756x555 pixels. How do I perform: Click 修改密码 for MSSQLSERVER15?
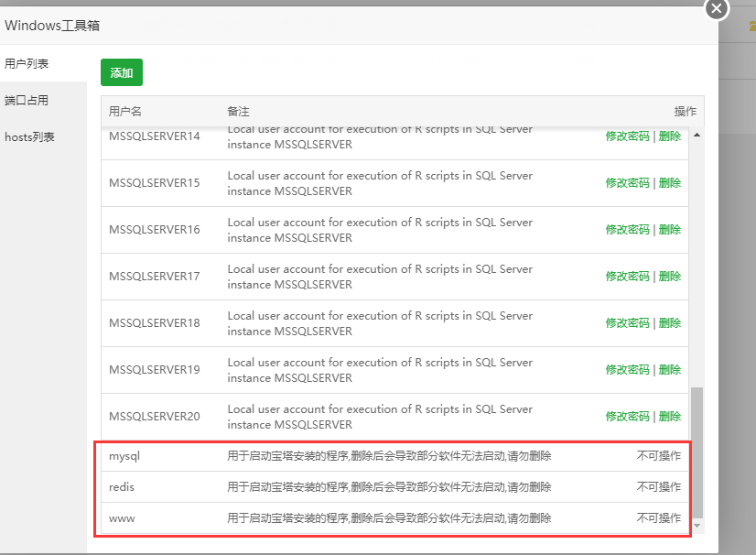pos(627,183)
